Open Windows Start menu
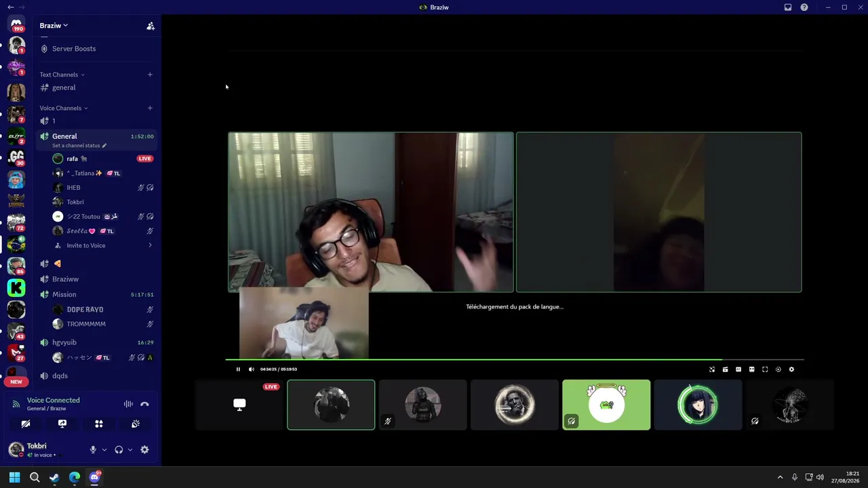868x488 pixels. (14, 477)
